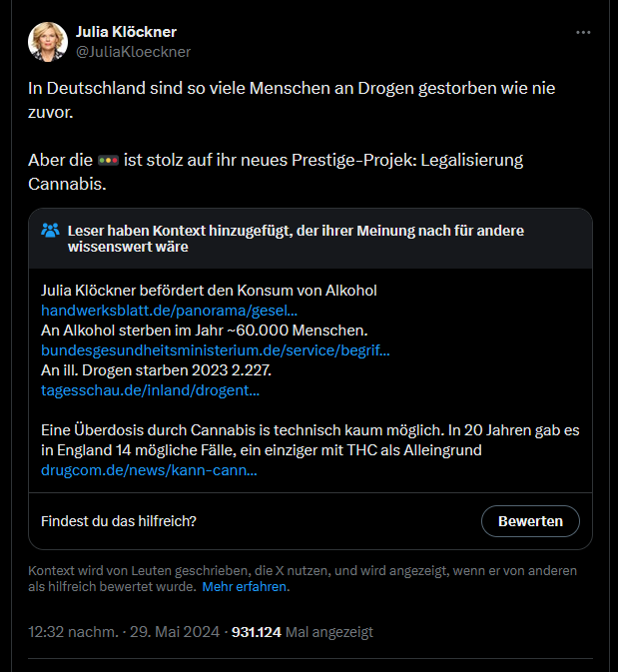Open the Mehr erfahren link
The height and width of the screenshot is (672, 618).
tap(245, 586)
